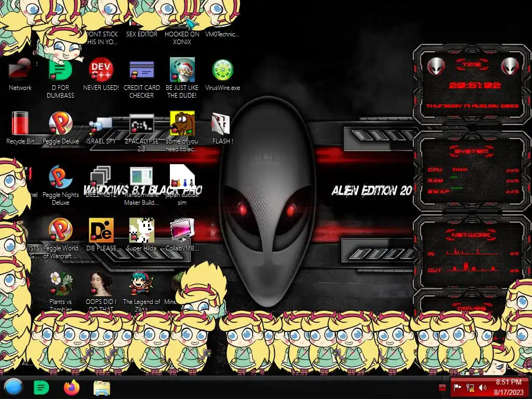Open BE JUST LIKE THE DUDE! shortcut
The width and height of the screenshot is (532, 399).
click(x=182, y=70)
